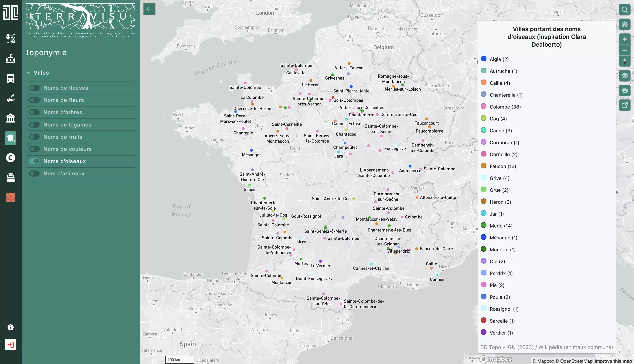Click the Villes group heading

[41, 73]
